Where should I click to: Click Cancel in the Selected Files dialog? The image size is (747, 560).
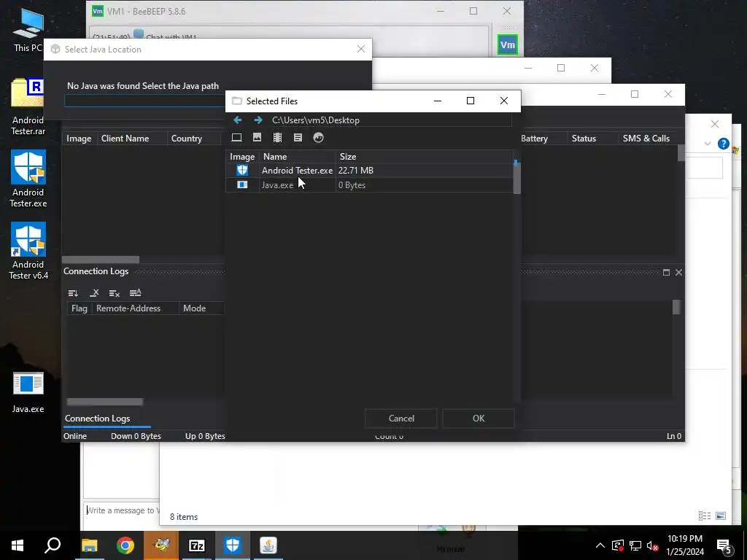pos(401,418)
